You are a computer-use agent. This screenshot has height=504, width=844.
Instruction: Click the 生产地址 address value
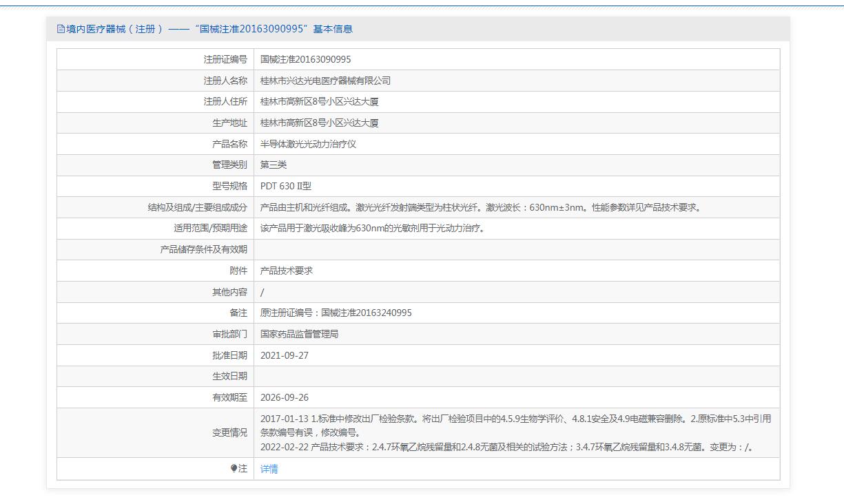click(x=319, y=123)
